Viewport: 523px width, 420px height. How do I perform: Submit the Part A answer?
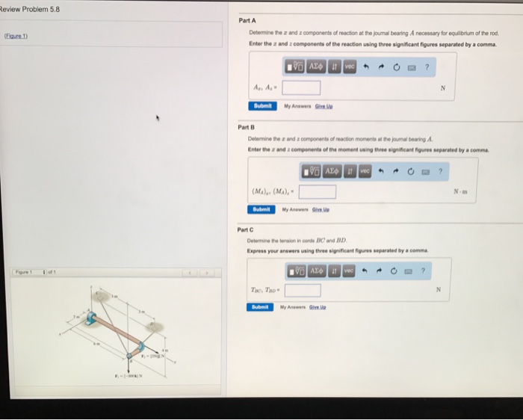[x=262, y=106]
